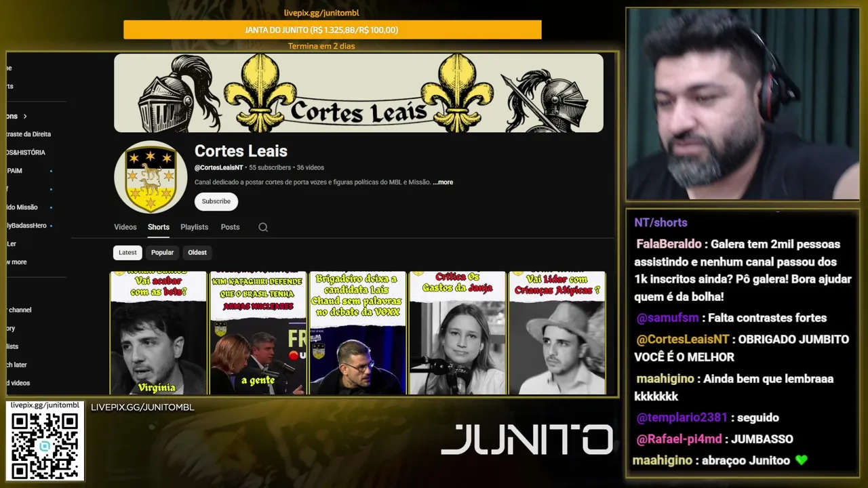Viewport: 868px width, 488px height.
Task: Go to the Posts tab
Action: 230,227
